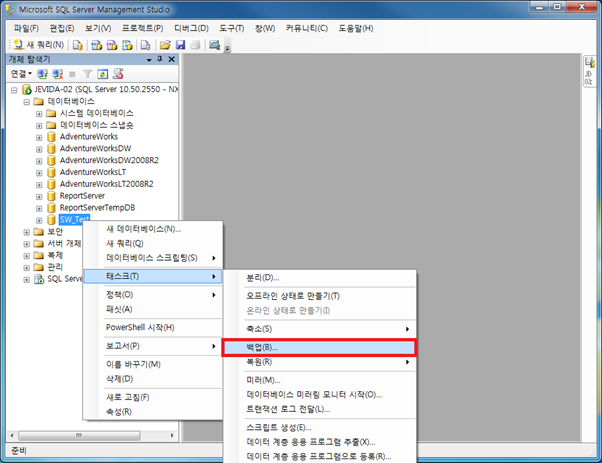Open the 디버그(D) menu
The width and height of the screenshot is (602, 463).
click(191, 28)
